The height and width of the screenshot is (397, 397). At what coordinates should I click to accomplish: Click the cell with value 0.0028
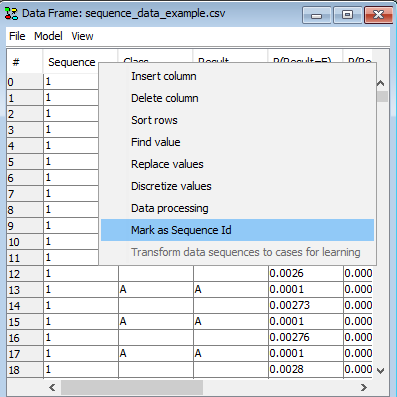pos(306,369)
